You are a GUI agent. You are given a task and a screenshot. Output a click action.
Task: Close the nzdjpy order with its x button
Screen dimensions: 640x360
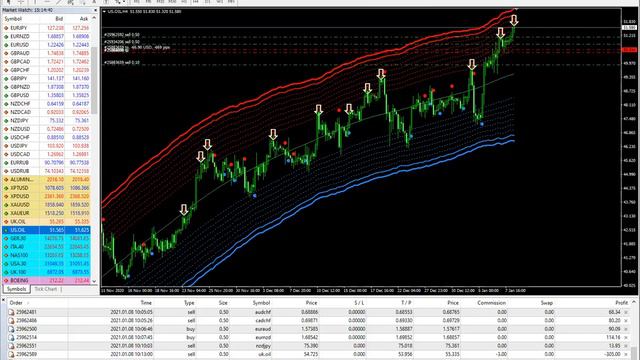tap(626, 346)
